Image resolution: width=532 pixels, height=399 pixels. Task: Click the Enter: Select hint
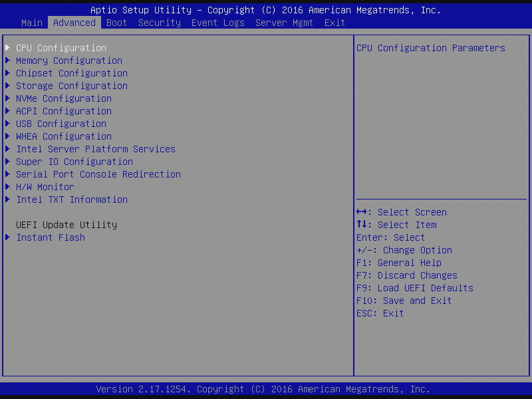click(390, 237)
